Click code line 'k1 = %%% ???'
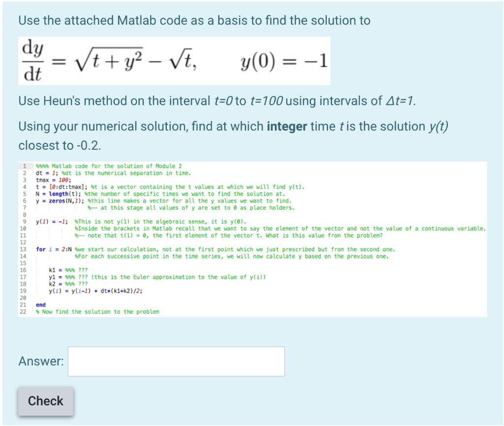 click(x=68, y=270)
